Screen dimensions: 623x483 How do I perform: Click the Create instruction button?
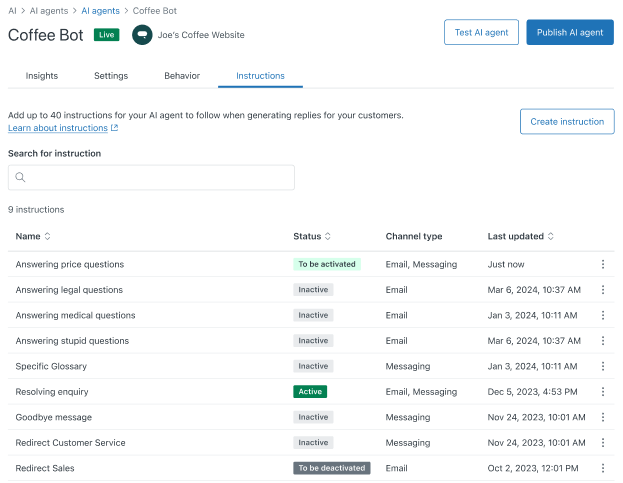(567, 122)
